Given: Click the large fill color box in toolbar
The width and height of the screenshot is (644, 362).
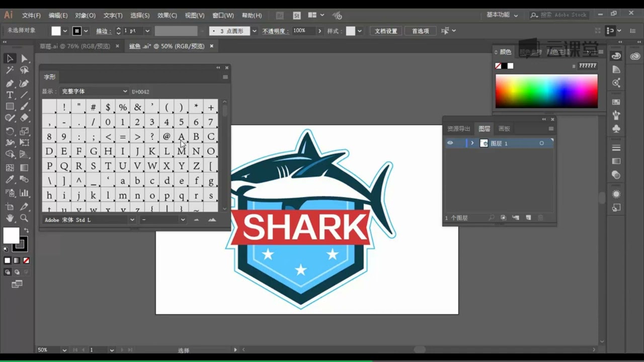Looking at the screenshot, I should 11,235.
